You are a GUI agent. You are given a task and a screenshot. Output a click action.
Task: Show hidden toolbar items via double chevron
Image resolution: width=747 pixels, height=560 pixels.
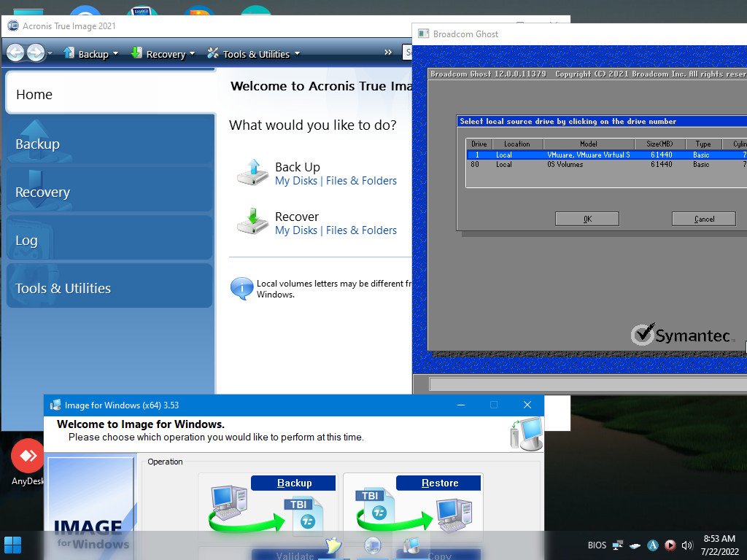click(x=389, y=52)
